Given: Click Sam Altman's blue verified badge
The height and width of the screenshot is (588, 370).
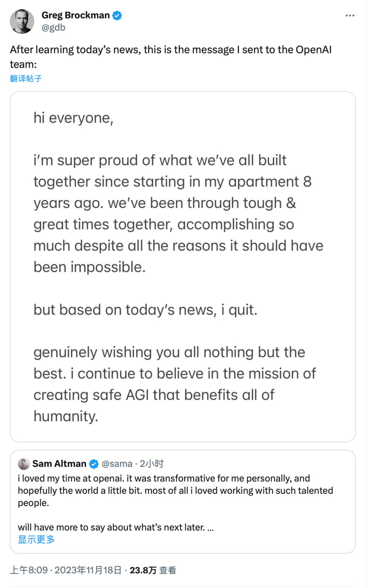Looking at the screenshot, I should click(94, 464).
